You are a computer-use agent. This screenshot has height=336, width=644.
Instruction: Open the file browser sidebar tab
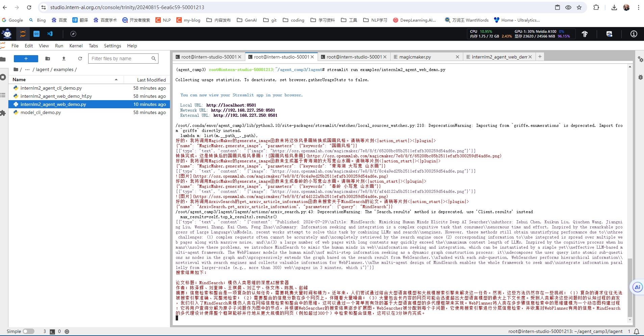[3, 59]
